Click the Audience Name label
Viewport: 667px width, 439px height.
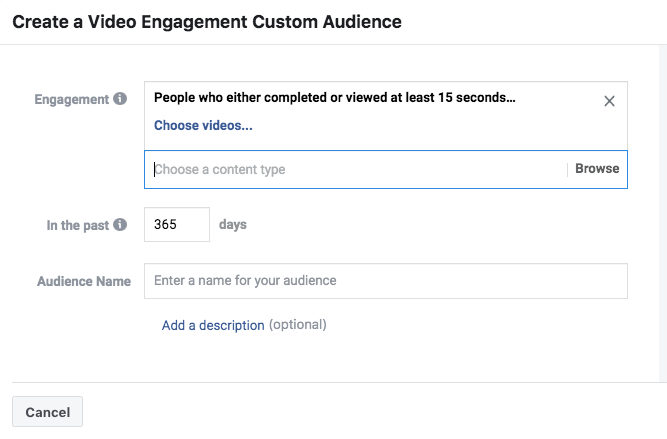pyautogui.click(x=84, y=282)
